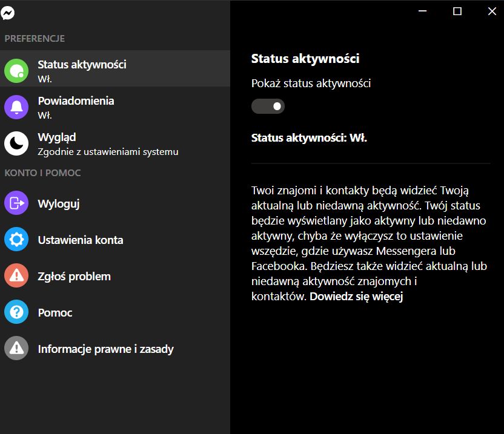The width and height of the screenshot is (504, 434).
Task: Click the blue gear Ustawienia konta icon
Action: (16, 240)
